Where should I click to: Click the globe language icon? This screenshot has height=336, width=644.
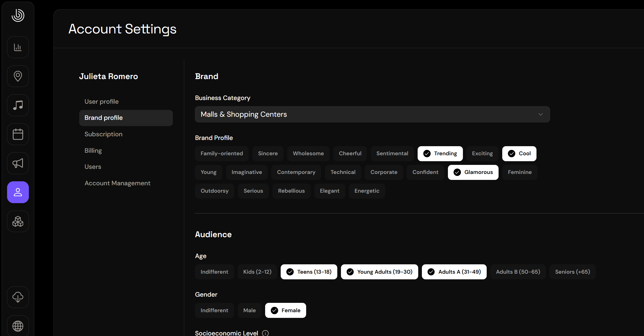click(18, 326)
